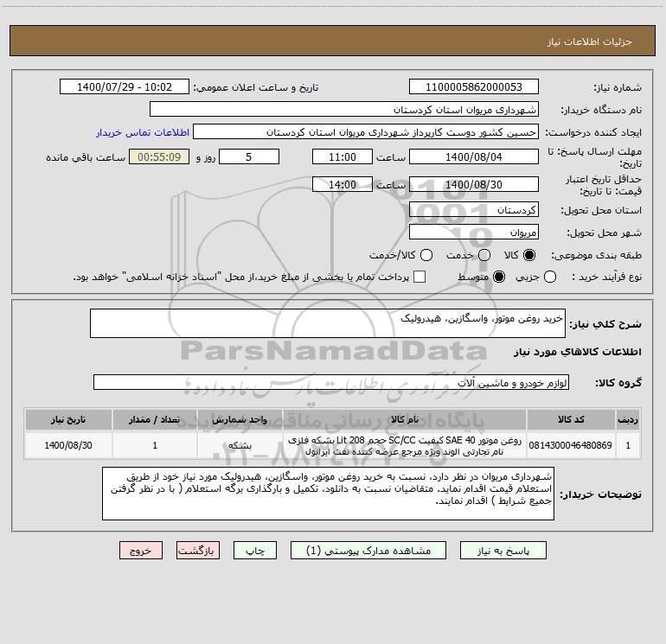This screenshot has width=666, height=644.
Task: Click the بشکه unit cell
Action: pyautogui.click(x=240, y=445)
